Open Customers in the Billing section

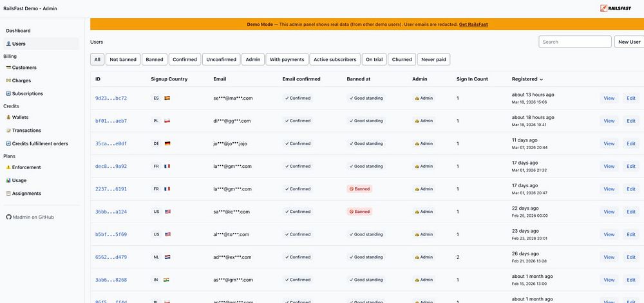click(x=21, y=68)
